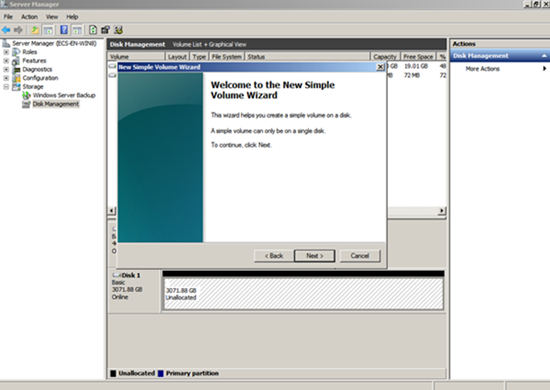Collapse the Disk Management actions section
The height and width of the screenshot is (390, 550).
click(x=544, y=56)
